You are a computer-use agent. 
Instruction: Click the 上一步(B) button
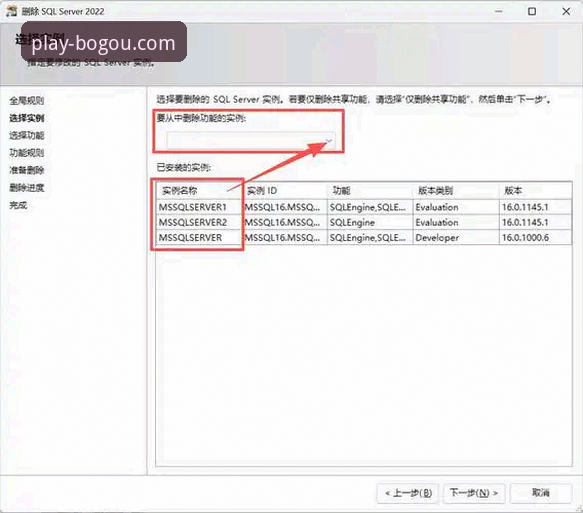tap(408, 493)
